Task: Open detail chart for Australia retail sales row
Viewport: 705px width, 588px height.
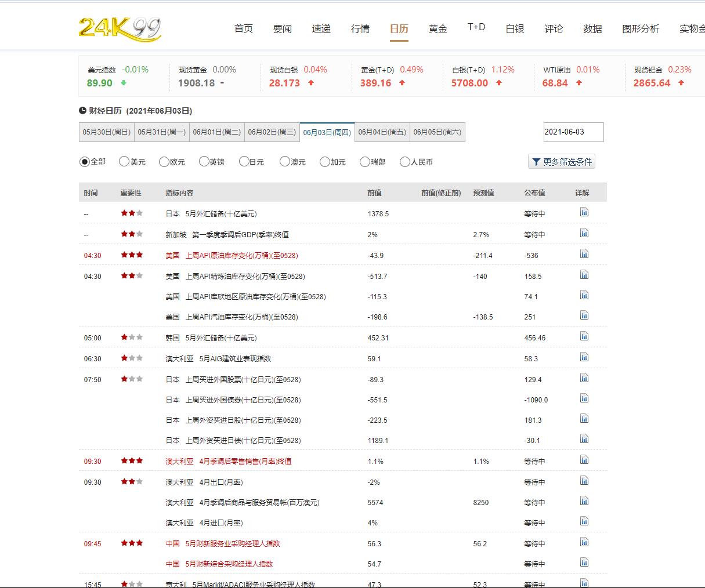Action: pos(584,460)
